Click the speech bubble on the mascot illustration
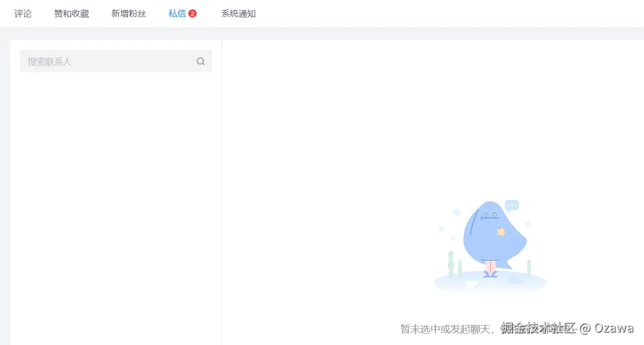This screenshot has width=644, height=345. (x=512, y=205)
